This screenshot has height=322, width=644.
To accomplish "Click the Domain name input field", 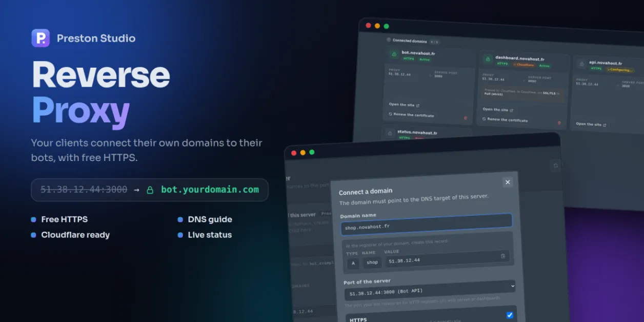I will tap(426, 224).
